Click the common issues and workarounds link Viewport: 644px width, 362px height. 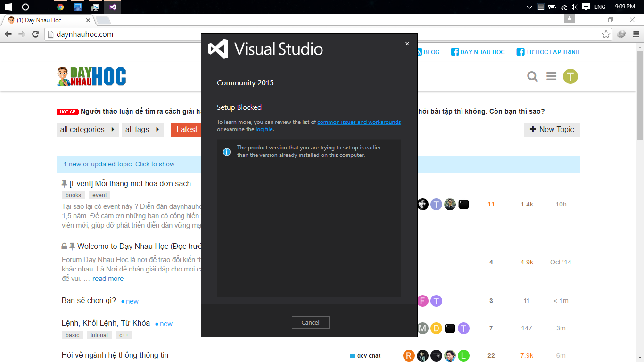[359, 122]
